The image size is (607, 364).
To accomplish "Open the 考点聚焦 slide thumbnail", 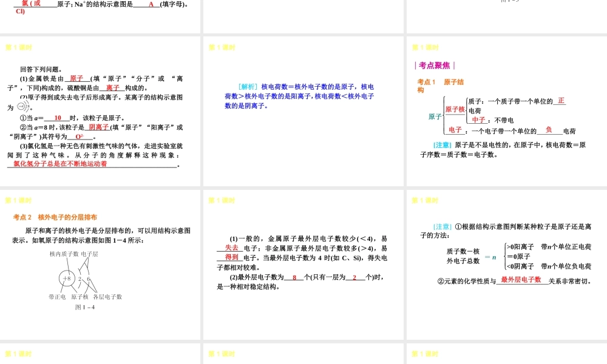I will [507, 111].
